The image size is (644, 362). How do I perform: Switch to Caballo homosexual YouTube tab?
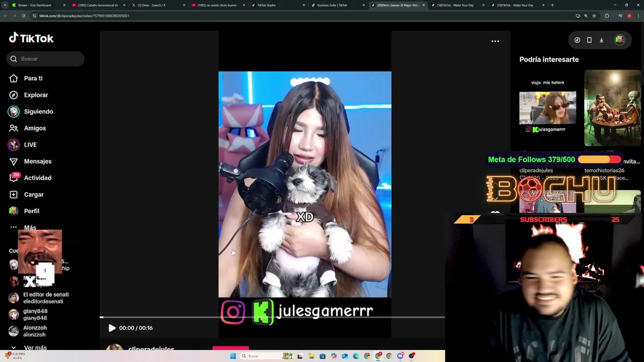click(98, 5)
